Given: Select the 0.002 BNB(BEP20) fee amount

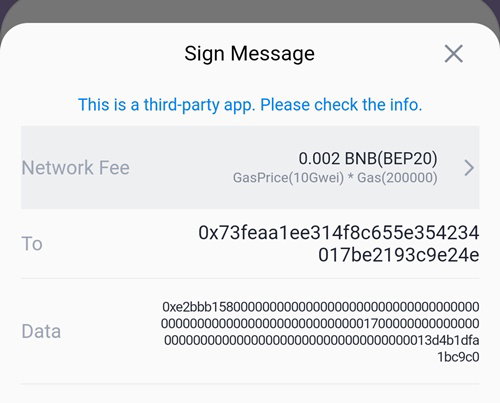Looking at the screenshot, I should click(x=368, y=158).
